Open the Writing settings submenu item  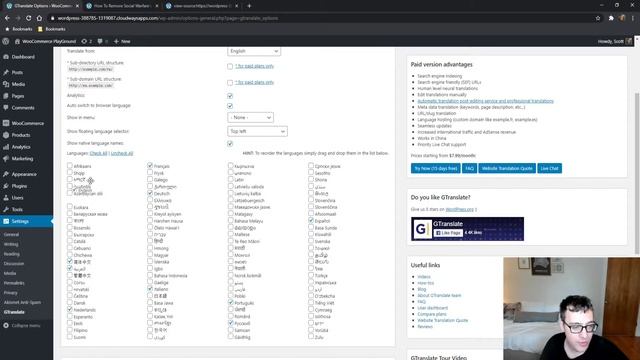[11, 244]
